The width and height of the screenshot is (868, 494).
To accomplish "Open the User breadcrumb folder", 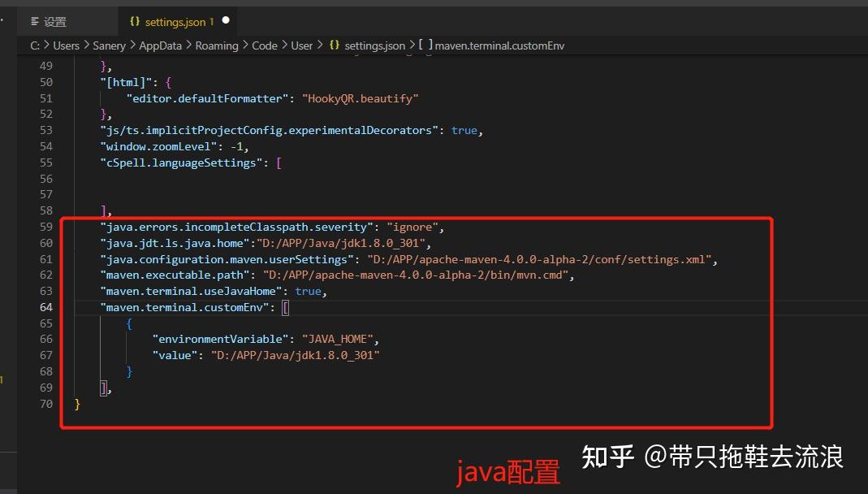I will coord(302,45).
